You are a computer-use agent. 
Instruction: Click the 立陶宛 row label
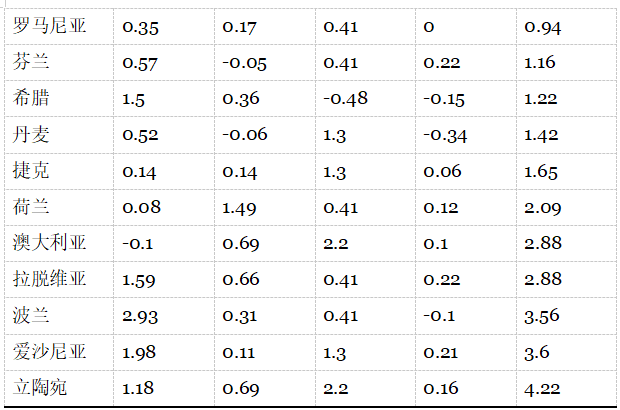42,387
